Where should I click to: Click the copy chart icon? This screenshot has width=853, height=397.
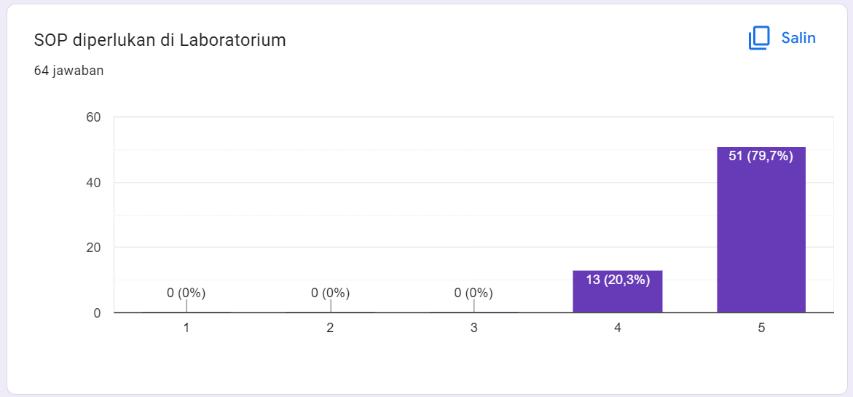[x=759, y=38]
